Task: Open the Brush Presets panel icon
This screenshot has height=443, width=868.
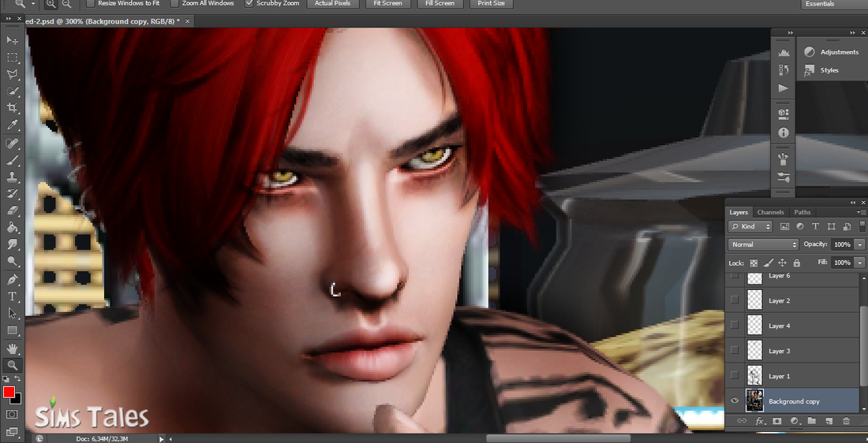Action: [x=784, y=177]
